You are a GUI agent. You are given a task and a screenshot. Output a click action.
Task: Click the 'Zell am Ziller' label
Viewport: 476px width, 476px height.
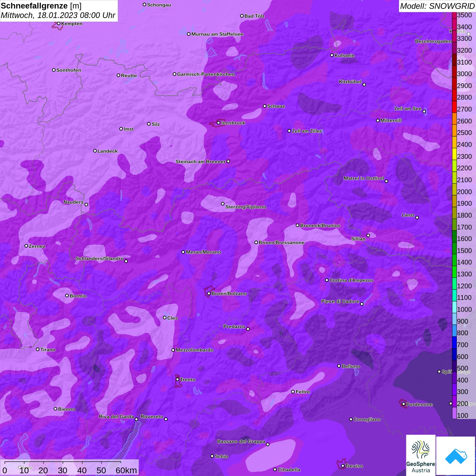click(x=307, y=131)
